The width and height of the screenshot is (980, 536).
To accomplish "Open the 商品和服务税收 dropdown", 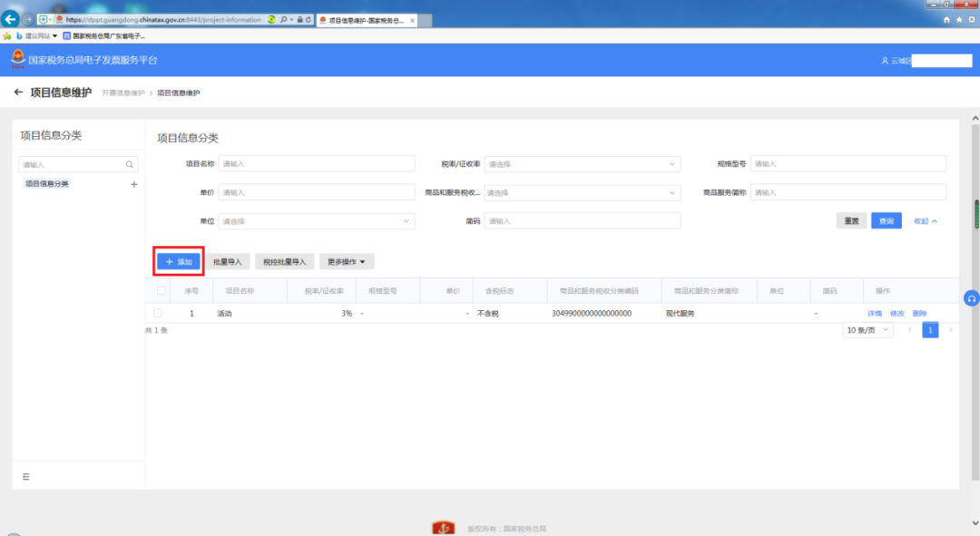I will point(582,193).
